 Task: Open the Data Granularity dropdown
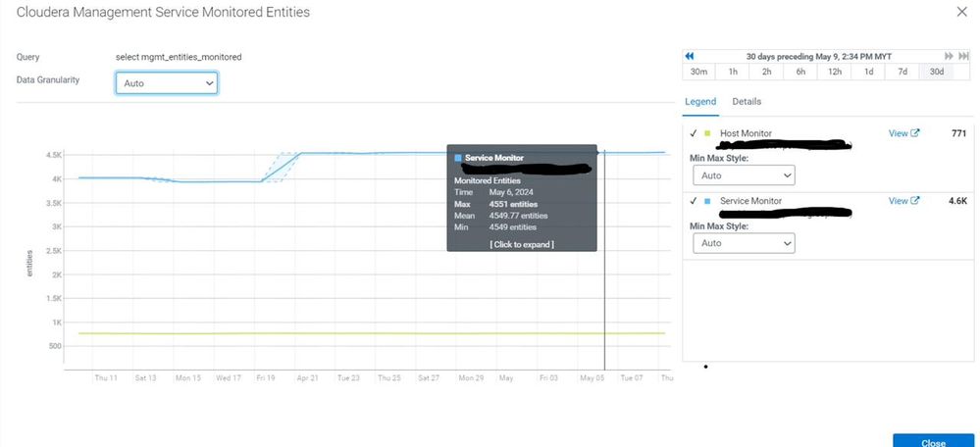(x=166, y=83)
